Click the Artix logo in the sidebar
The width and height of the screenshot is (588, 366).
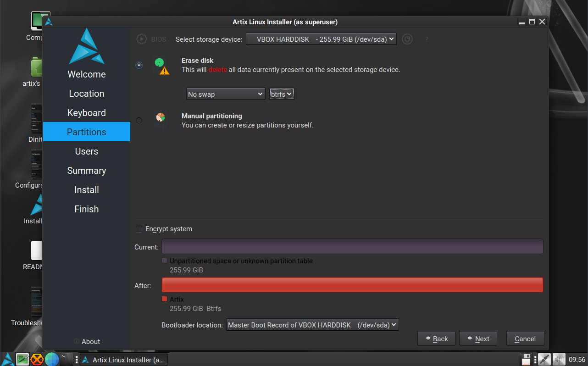click(x=86, y=47)
